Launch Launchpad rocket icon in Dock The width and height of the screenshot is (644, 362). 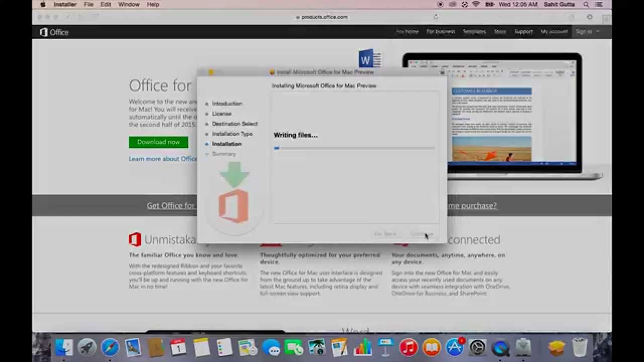(87, 347)
